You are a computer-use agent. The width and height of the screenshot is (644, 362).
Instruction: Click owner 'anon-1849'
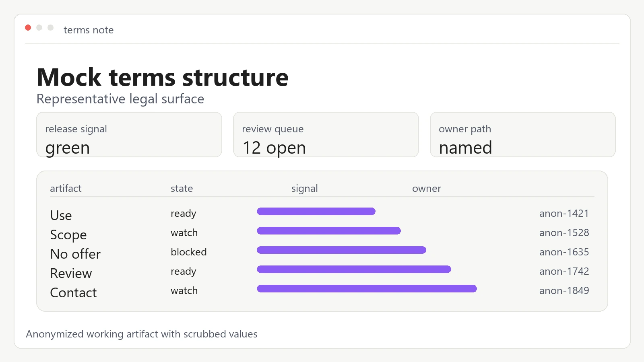(564, 290)
